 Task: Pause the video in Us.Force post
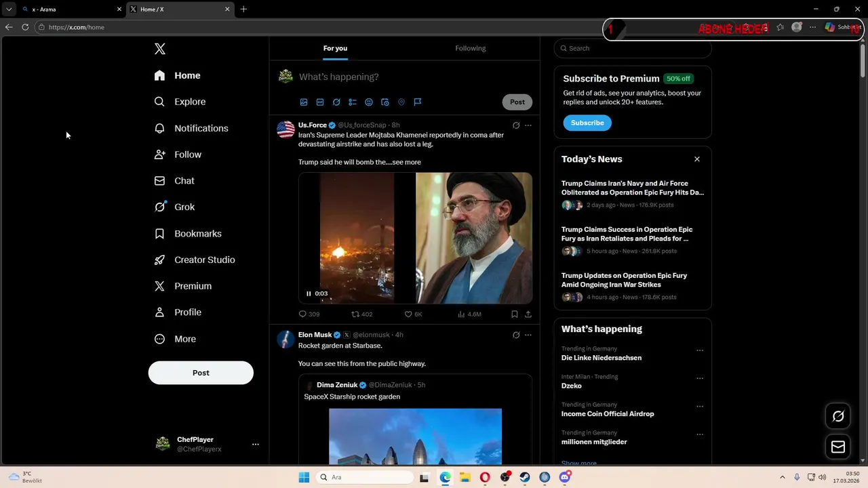(x=309, y=293)
